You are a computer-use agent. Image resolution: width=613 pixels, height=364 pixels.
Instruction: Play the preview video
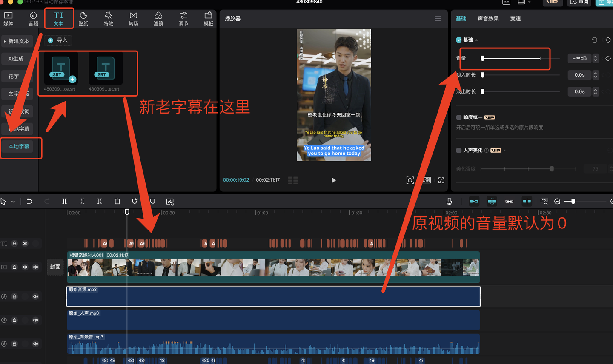[x=333, y=180]
